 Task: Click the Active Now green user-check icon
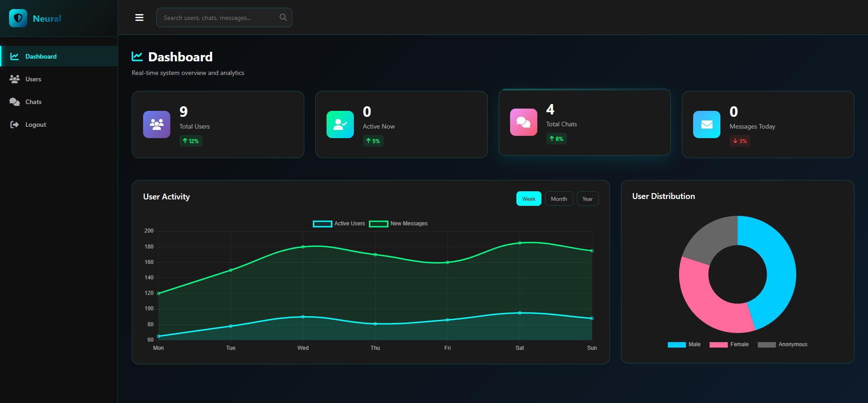click(340, 124)
